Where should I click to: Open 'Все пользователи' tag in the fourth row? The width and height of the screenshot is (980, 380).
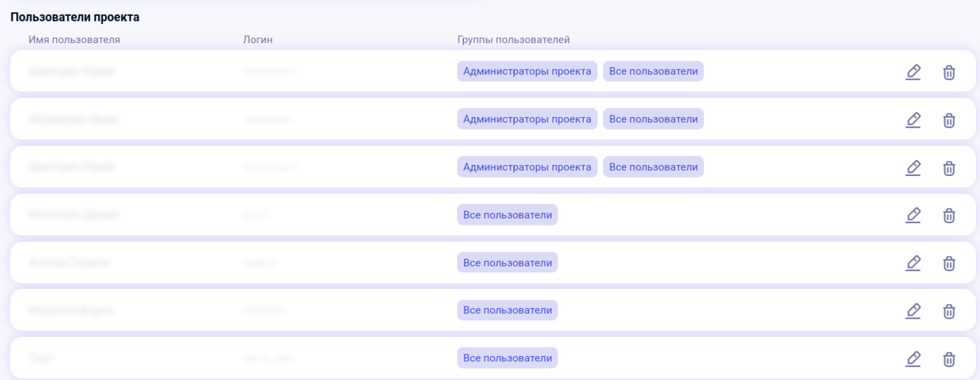tap(508, 214)
